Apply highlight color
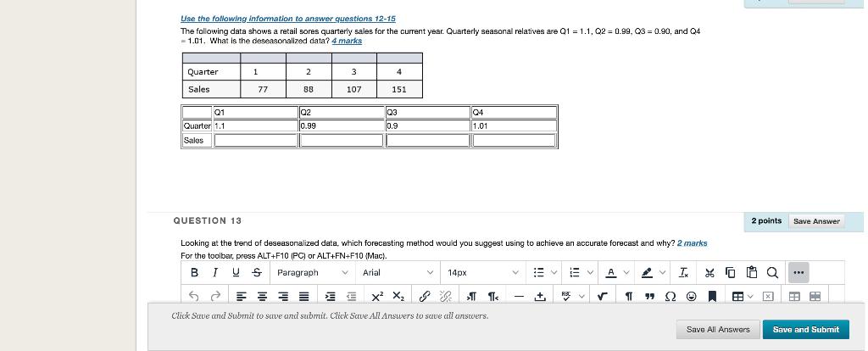868x351 pixels. (647, 272)
